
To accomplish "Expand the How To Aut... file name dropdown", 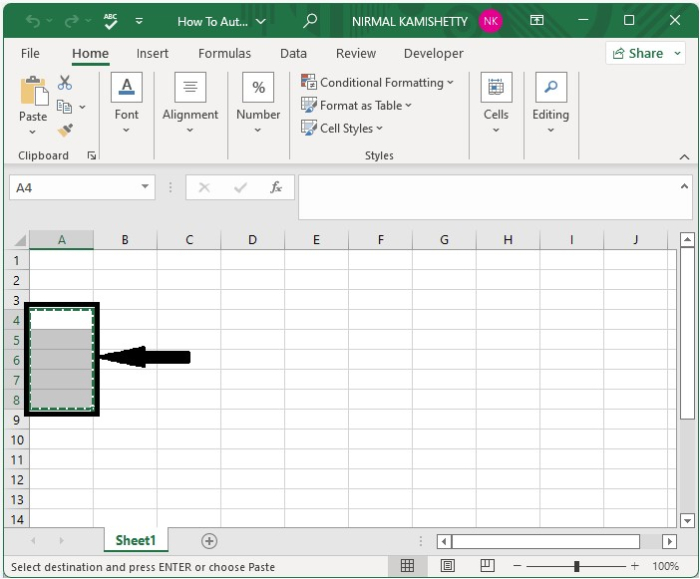I will tap(261, 21).
